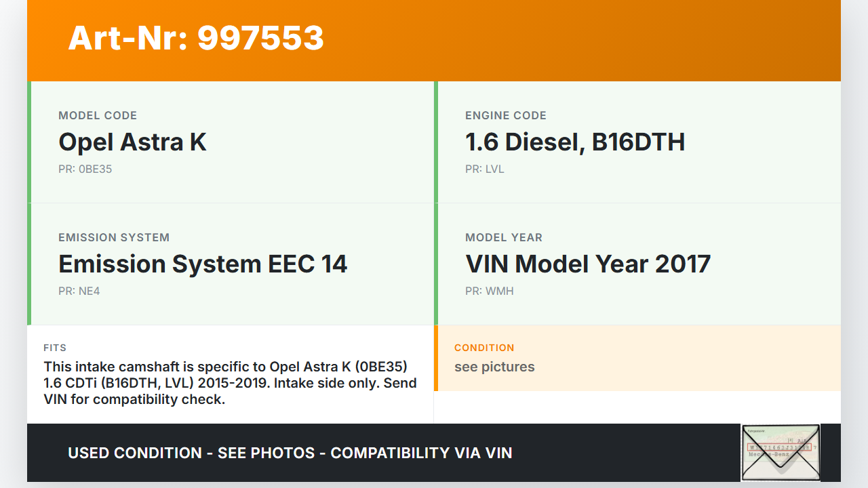Image resolution: width=868 pixels, height=488 pixels.
Task: Click the USED CONDITION footer banner text
Action: point(290,453)
